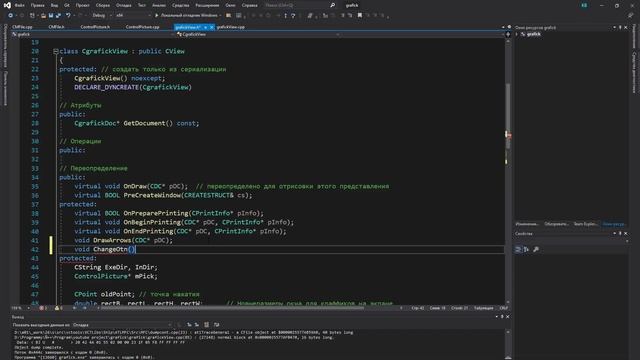Click the bookmark toolbar icon

tap(360, 16)
